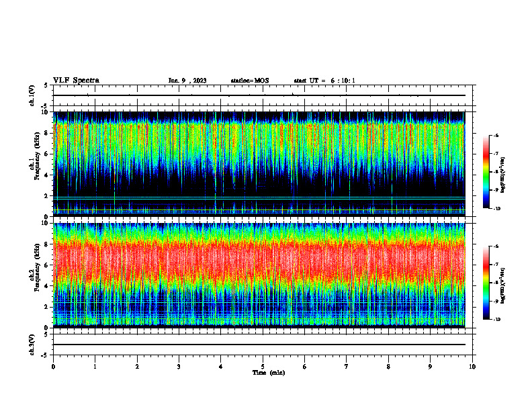
Task: Click the ch.1 spectrogram color scale bar
Action: (486, 172)
